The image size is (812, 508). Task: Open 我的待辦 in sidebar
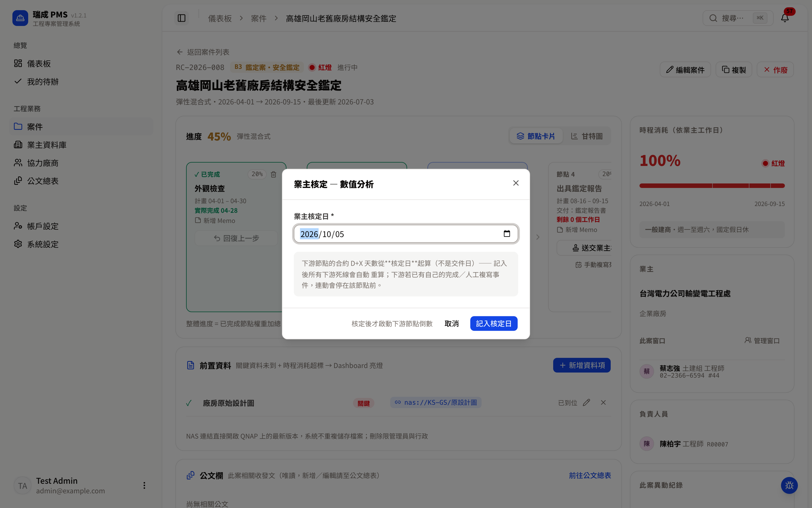(81, 82)
